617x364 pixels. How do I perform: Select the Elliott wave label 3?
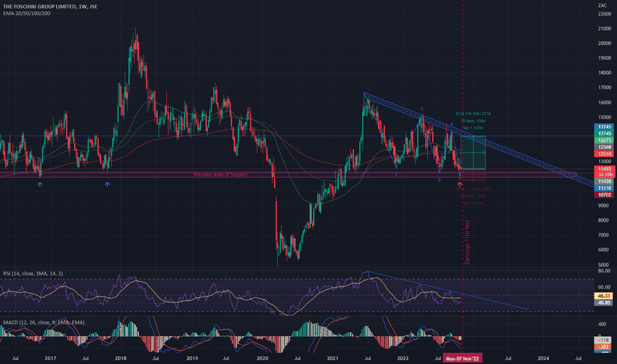coord(440,180)
